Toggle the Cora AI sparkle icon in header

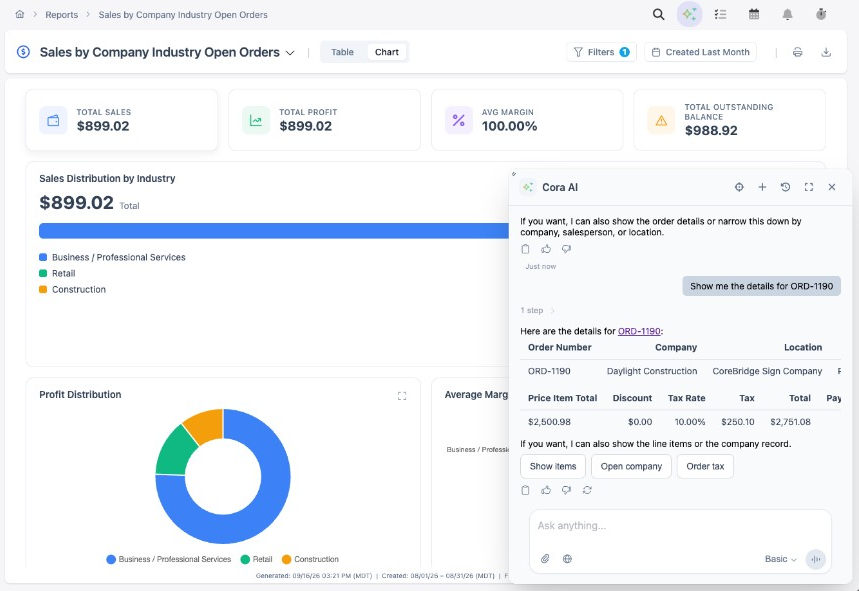[x=689, y=14]
